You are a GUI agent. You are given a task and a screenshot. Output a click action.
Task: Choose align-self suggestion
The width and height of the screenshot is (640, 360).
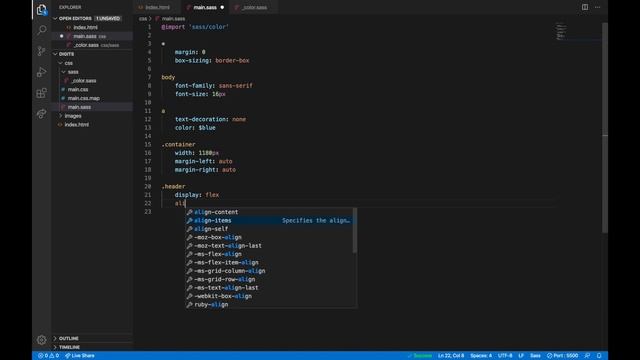pos(269,229)
